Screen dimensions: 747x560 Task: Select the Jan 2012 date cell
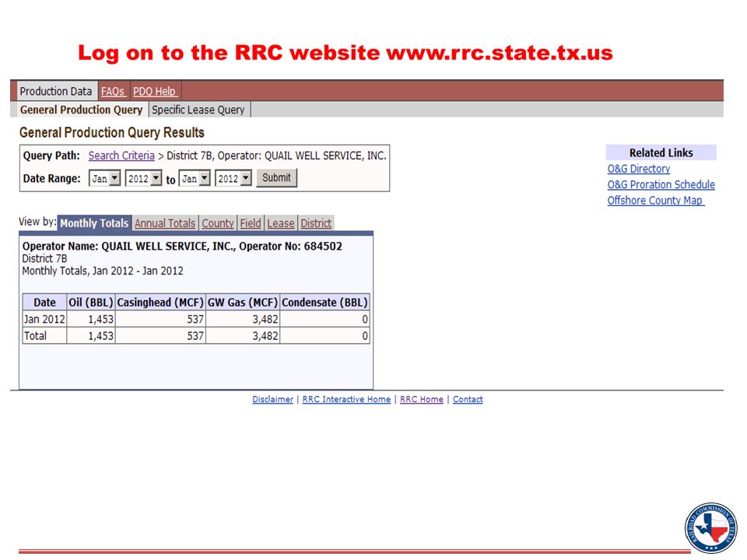tap(44, 319)
